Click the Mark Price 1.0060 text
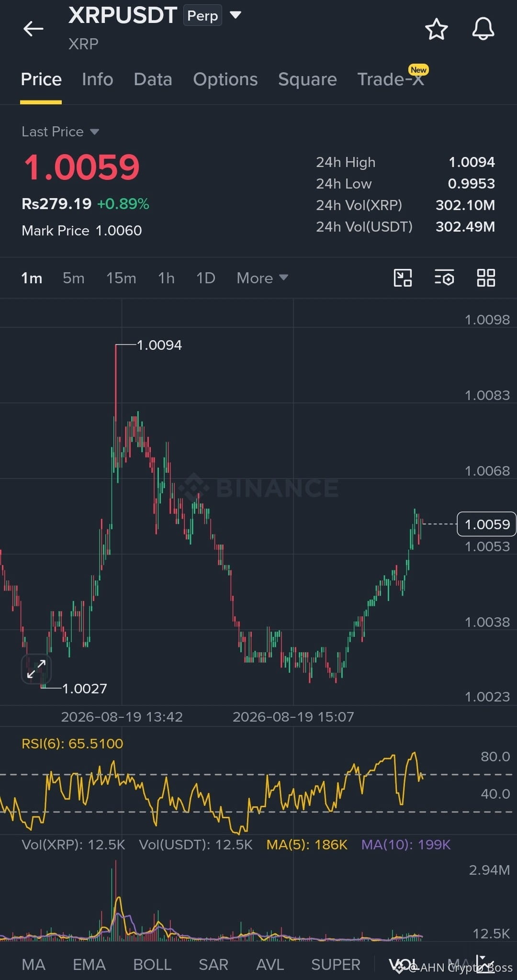 [82, 231]
